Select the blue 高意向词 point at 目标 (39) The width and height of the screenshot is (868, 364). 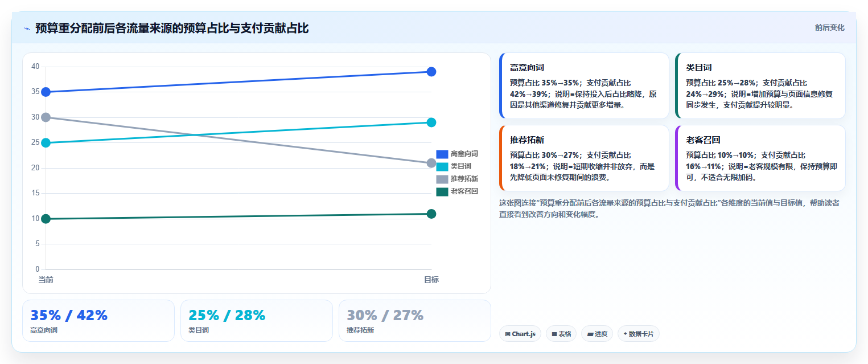(x=431, y=72)
